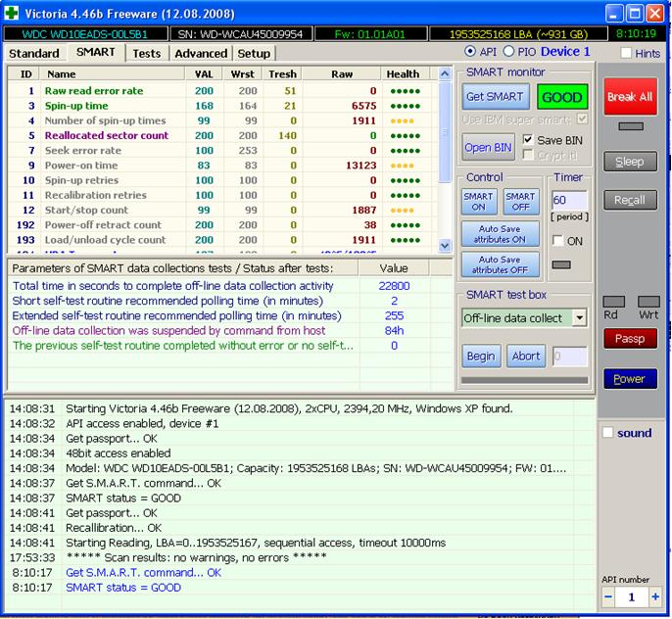Viewport: 672px width, 619px height.
Task: Select the Load/unload cycle count row
Action: tap(223, 240)
